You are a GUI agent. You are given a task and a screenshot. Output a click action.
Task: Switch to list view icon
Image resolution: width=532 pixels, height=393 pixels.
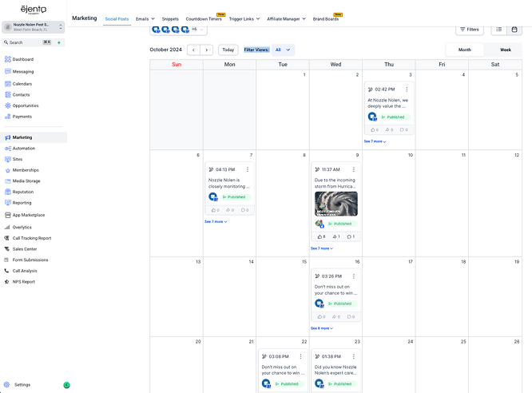pos(499,30)
